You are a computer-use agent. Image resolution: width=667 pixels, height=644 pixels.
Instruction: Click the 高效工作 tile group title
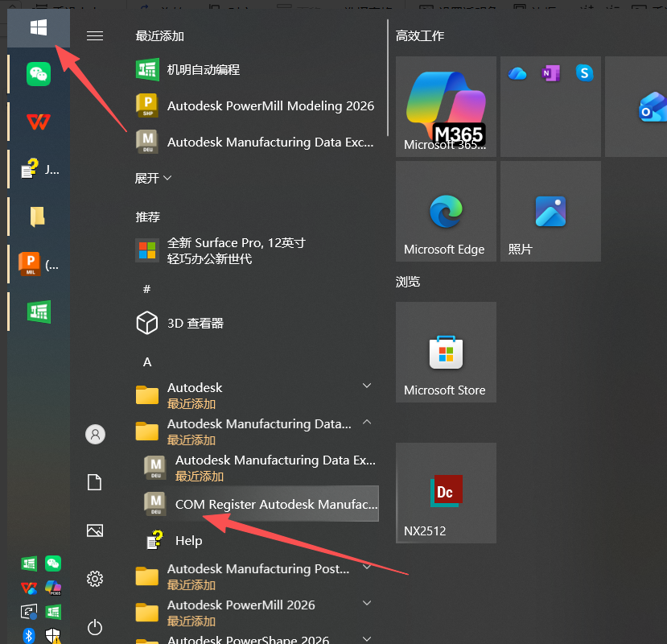pos(420,35)
